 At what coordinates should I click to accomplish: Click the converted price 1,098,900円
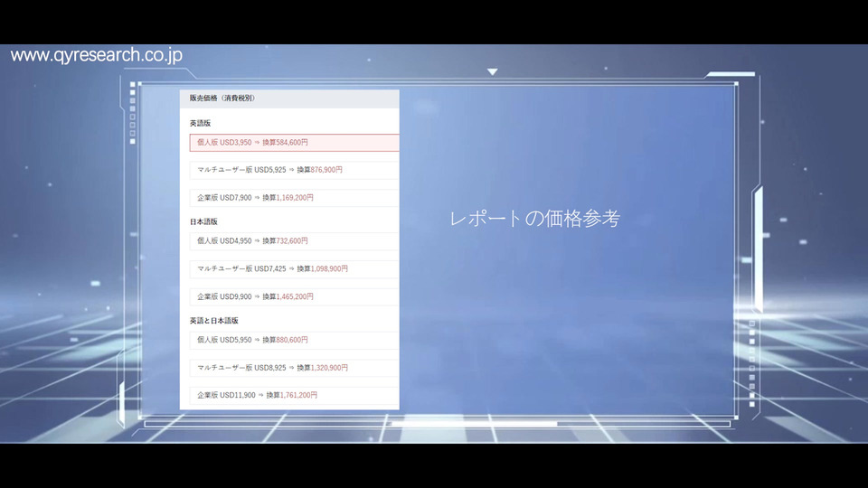329,269
